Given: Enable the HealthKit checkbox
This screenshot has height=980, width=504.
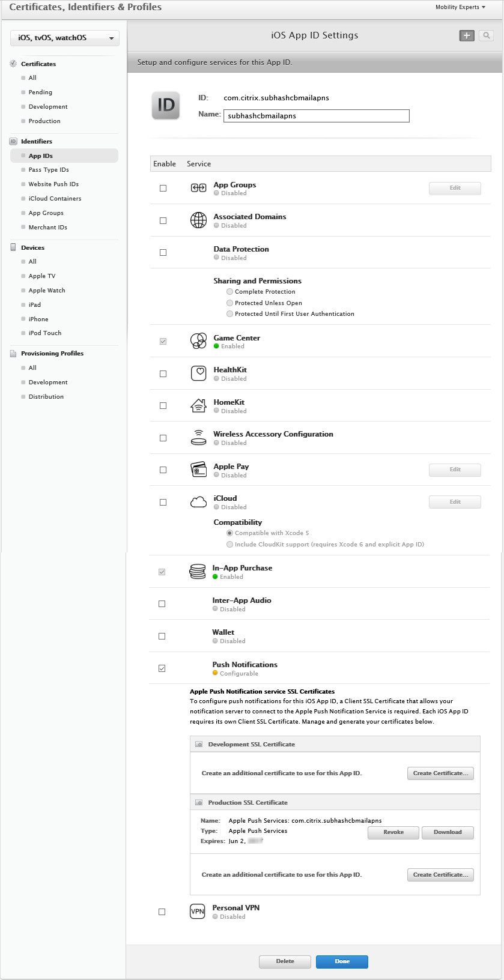Looking at the screenshot, I should pos(163,374).
